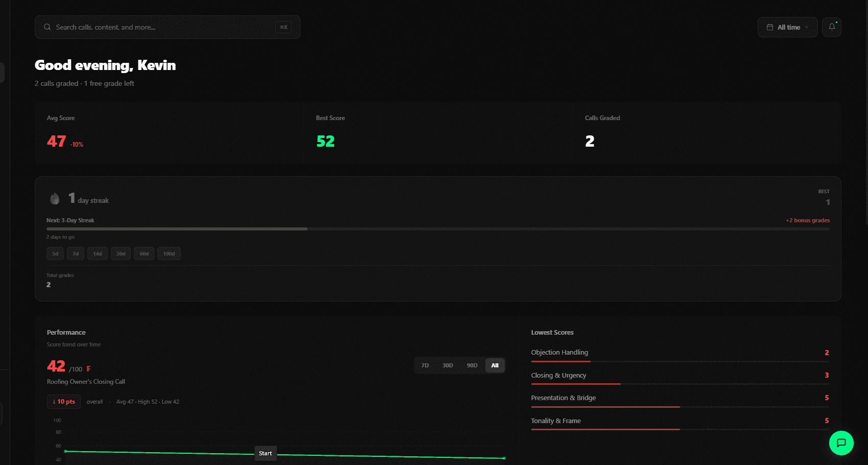The height and width of the screenshot is (465, 868).
Task: Select the 3d streak milestone badge
Action: [x=55, y=254]
